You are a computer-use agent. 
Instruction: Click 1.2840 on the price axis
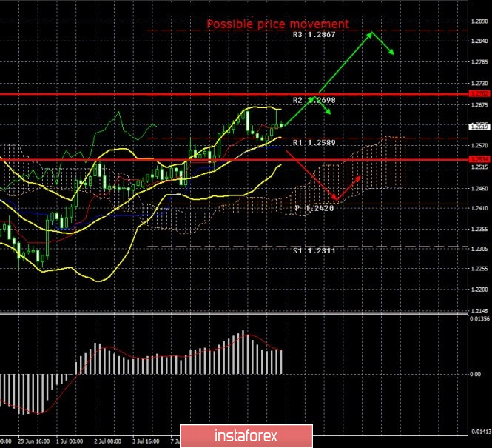click(x=479, y=41)
